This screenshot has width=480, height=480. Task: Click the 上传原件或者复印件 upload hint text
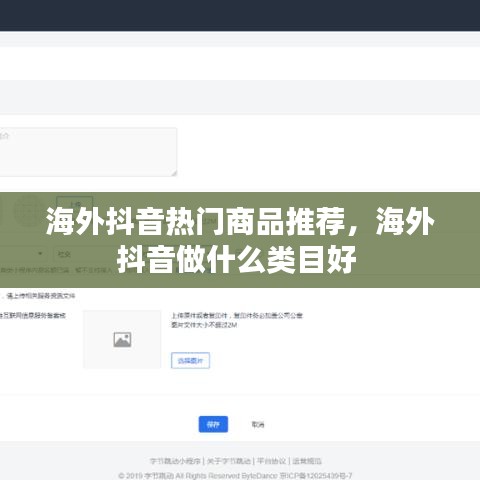click(x=237, y=315)
